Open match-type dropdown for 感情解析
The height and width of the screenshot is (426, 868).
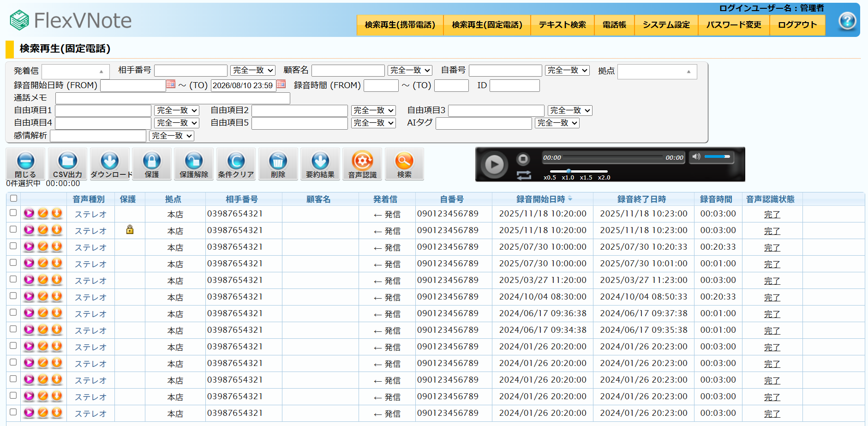tap(172, 136)
